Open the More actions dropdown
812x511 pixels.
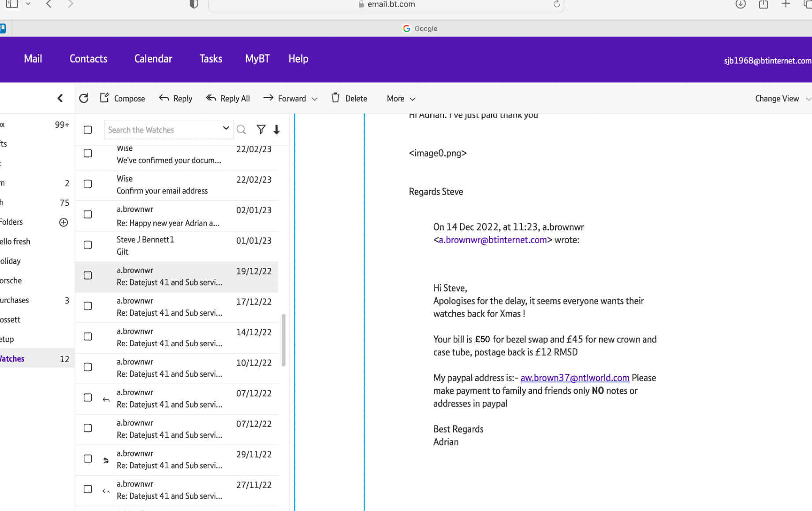point(401,99)
